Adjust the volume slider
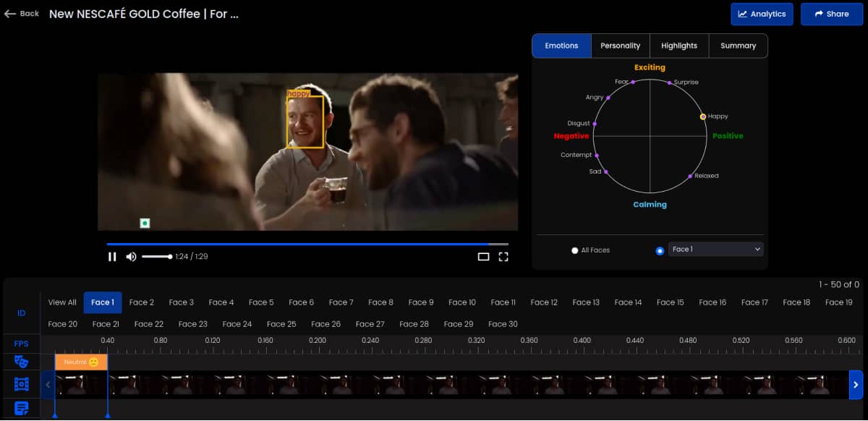The image size is (868, 421). click(157, 257)
